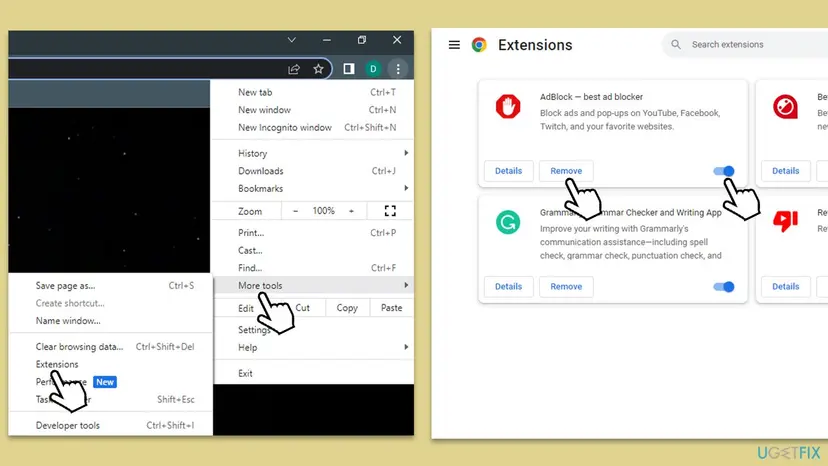Open Extensions hamburger main menu

454,45
